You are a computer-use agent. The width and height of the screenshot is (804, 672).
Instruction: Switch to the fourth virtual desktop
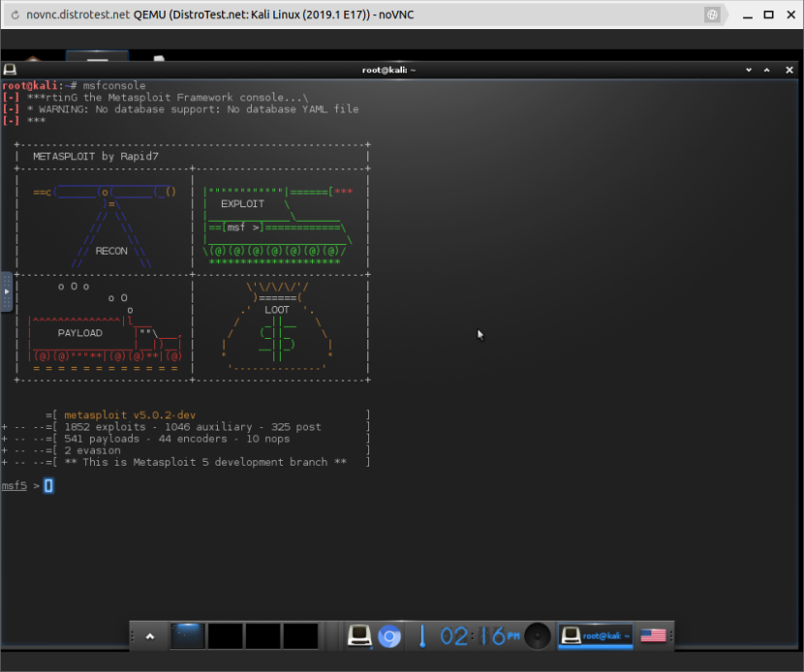click(300, 636)
